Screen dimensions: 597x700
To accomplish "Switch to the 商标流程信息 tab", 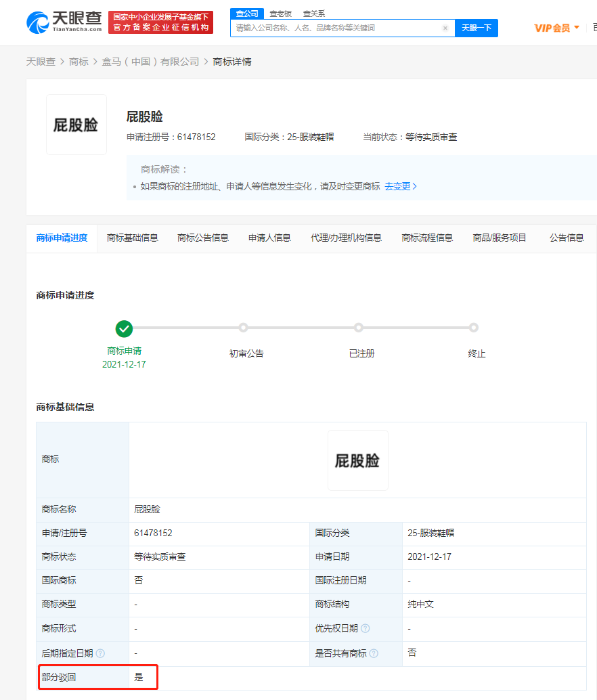I will point(427,238).
